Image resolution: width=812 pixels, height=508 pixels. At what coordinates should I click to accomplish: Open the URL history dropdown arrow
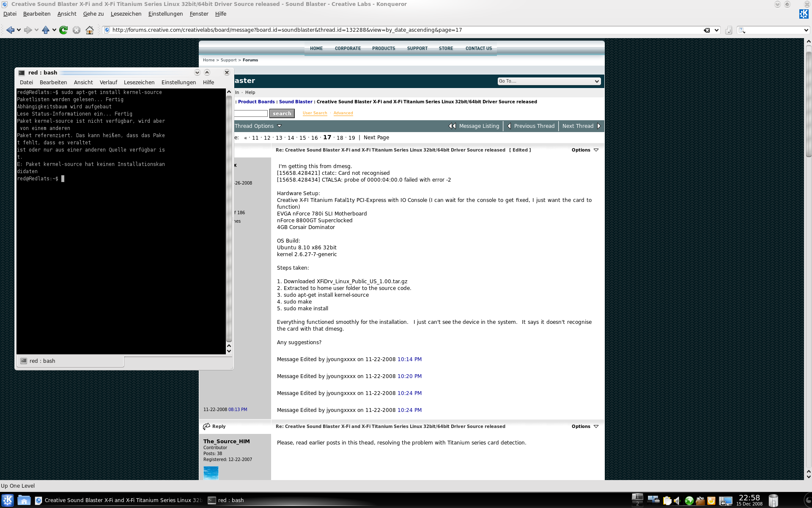coord(716,30)
